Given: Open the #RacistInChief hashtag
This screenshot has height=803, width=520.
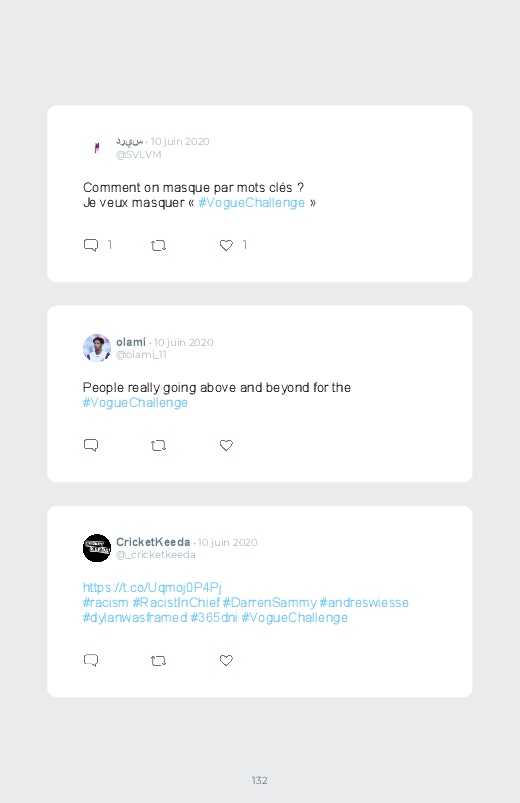Looking at the screenshot, I should pyautogui.click(x=176, y=602).
